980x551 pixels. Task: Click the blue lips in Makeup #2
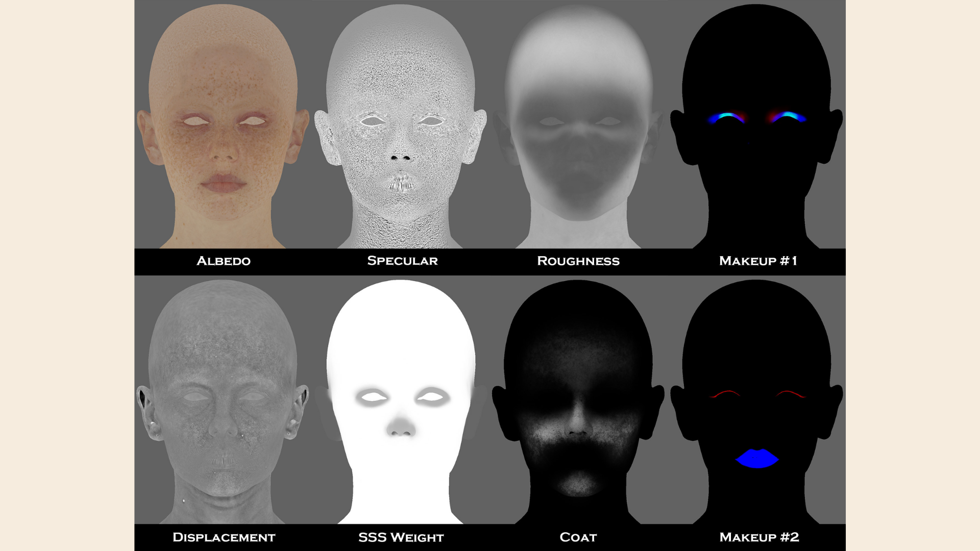[757, 459]
